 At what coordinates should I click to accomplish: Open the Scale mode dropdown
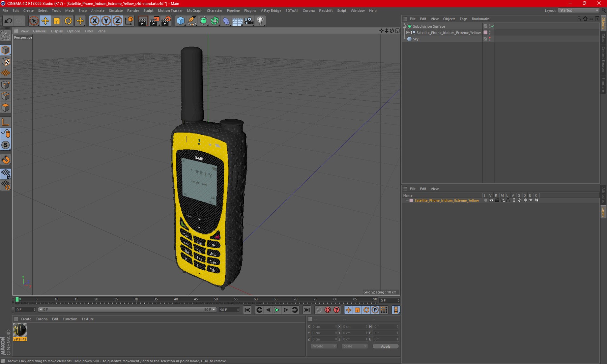[354, 346]
